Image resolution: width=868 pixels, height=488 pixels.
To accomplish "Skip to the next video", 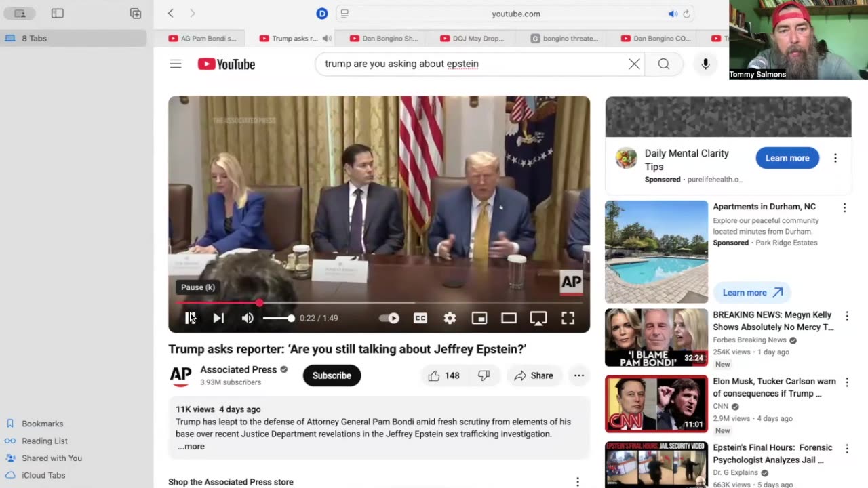I will (218, 318).
